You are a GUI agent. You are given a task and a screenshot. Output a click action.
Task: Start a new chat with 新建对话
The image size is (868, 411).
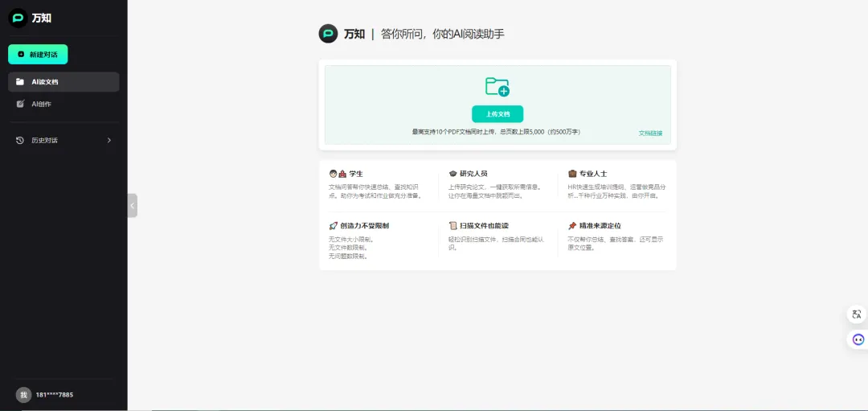(38, 54)
